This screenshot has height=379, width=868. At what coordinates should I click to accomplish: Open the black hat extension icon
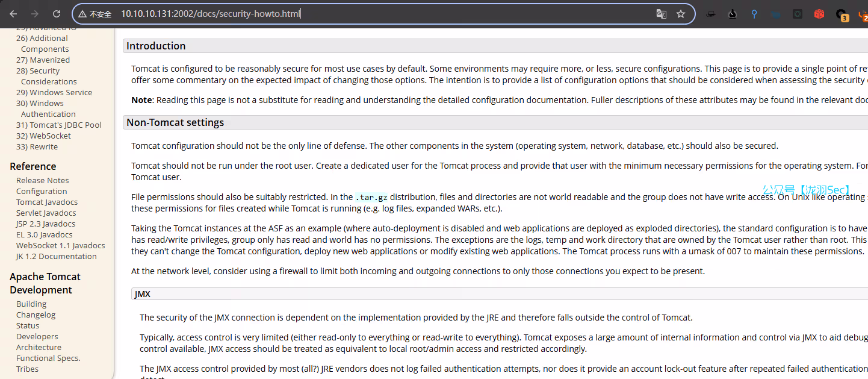pyautogui.click(x=711, y=14)
